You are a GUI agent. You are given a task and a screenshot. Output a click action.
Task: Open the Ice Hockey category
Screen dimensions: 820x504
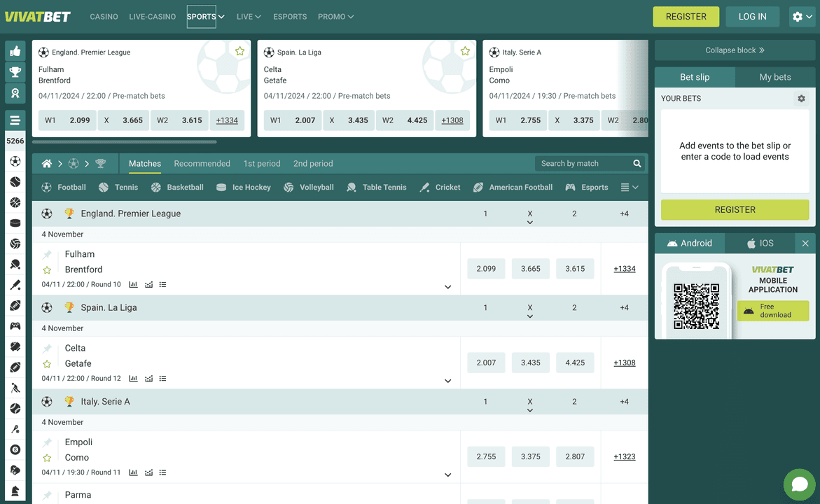[x=244, y=187]
